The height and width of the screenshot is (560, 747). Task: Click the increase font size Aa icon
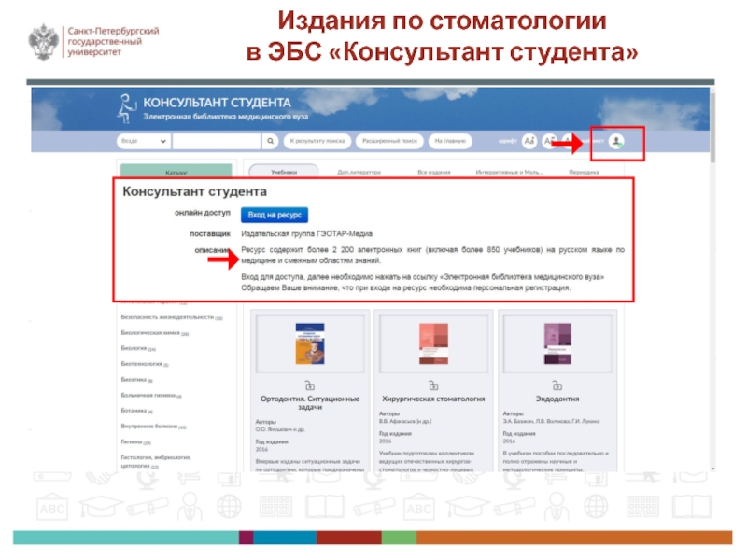coord(529,141)
